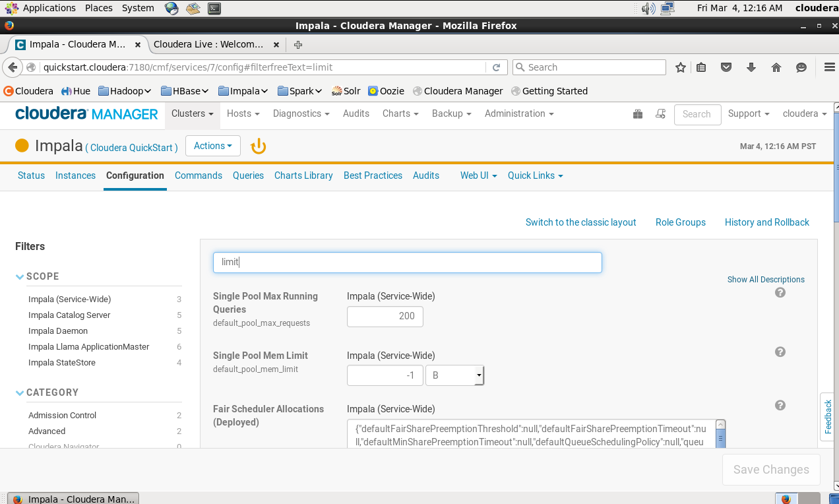This screenshot has height=504, width=839.
Task: Switch to the Instances tab
Action: pyautogui.click(x=75, y=175)
